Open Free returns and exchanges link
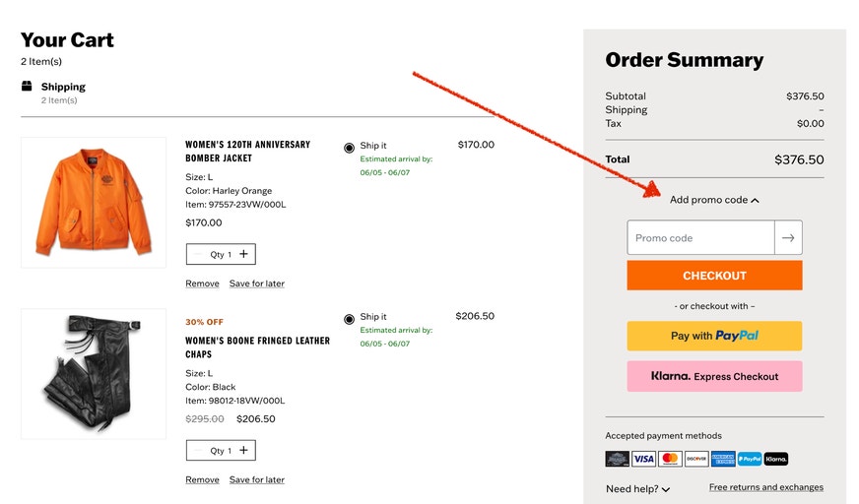 coord(765,487)
